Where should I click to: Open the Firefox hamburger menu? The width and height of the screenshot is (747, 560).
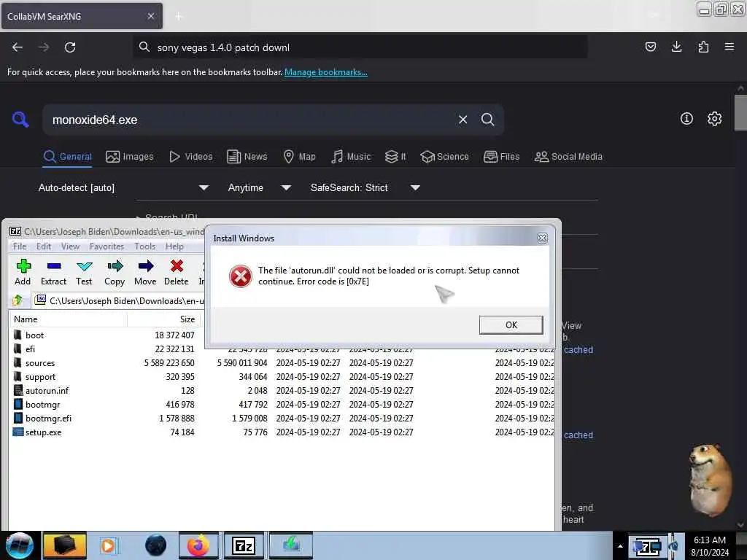[729, 47]
